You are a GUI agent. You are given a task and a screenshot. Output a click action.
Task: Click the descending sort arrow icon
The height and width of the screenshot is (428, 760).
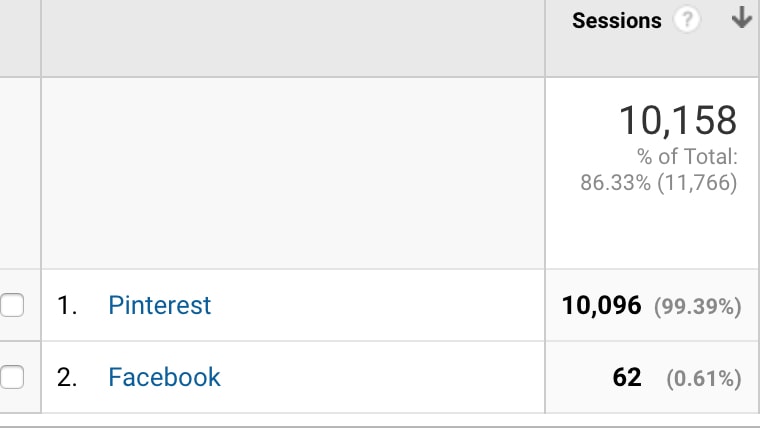point(742,17)
